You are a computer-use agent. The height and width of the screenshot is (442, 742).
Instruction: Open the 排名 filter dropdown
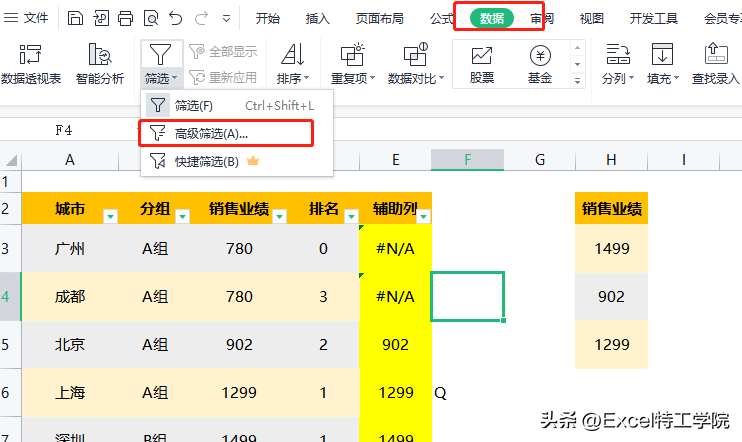[x=351, y=216]
